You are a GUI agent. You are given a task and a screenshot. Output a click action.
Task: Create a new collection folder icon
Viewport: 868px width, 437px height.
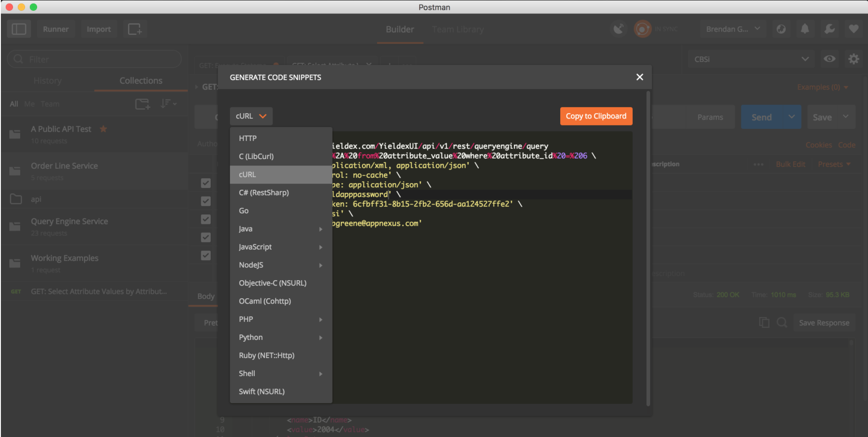click(142, 103)
